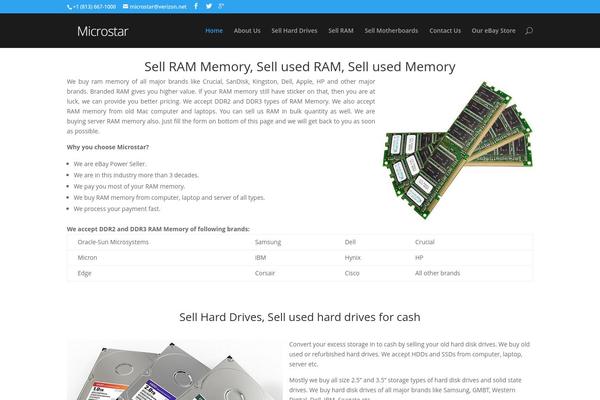The height and width of the screenshot is (400, 600).
Task: Click the Corsair table cell
Action: click(x=265, y=273)
